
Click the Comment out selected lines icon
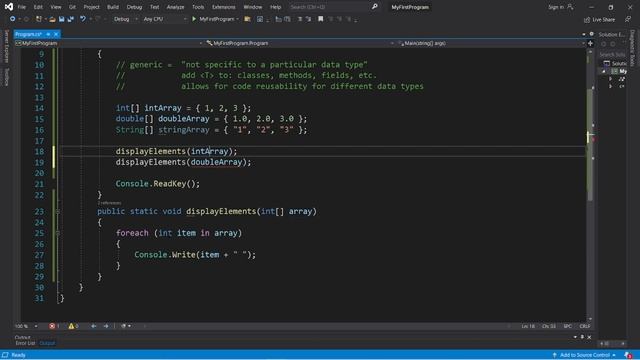tap(300, 19)
